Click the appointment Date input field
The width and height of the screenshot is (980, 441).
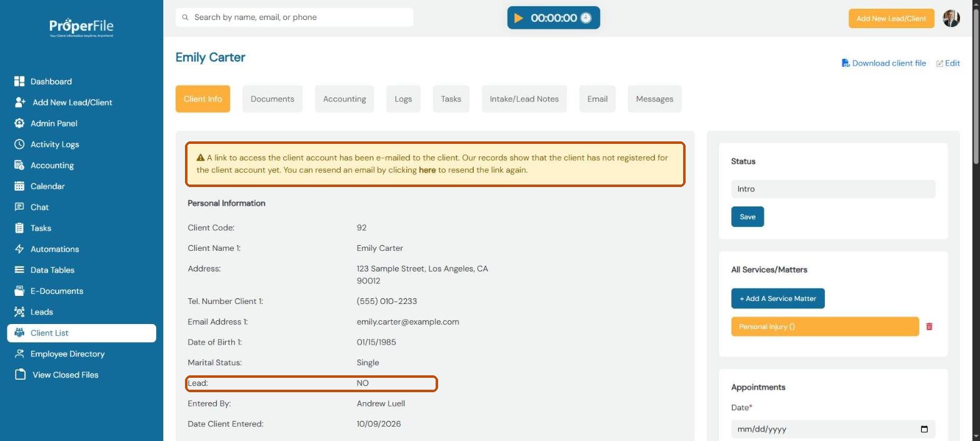click(x=833, y=429)
